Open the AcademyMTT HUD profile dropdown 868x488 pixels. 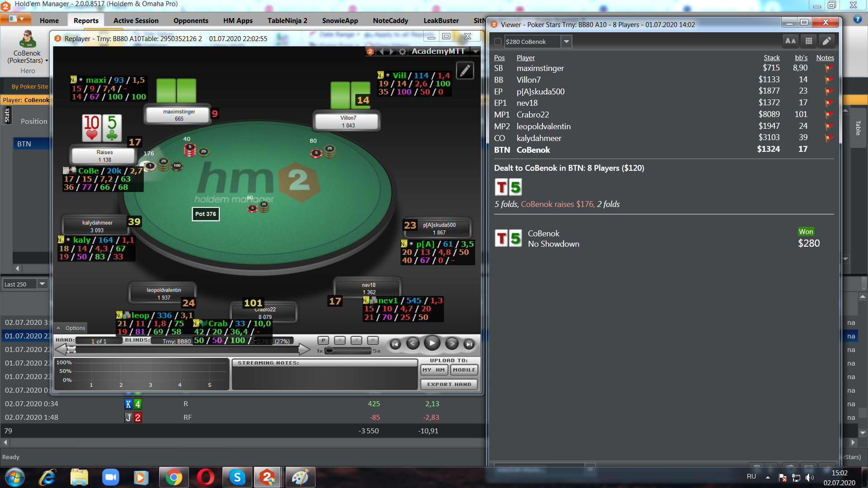point(476,52)
